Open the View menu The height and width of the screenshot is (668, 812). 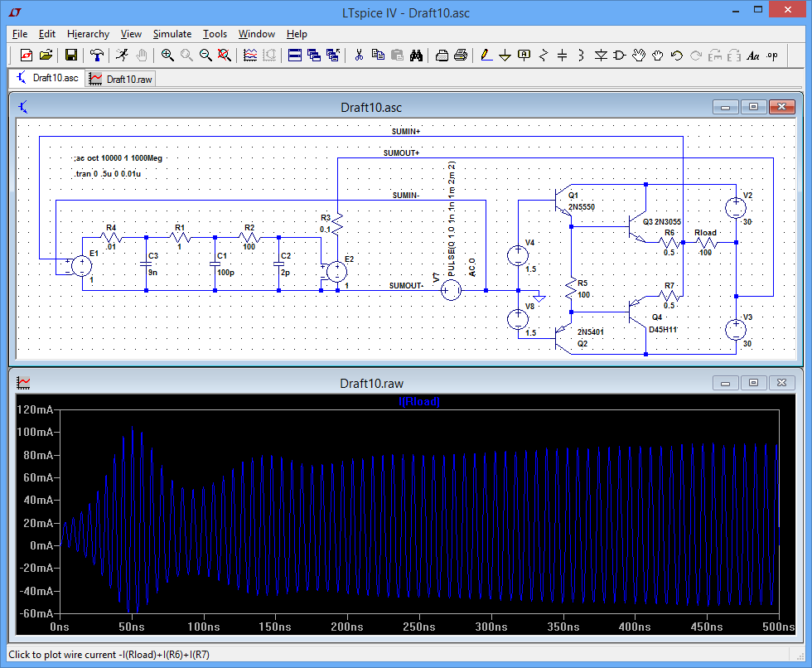[x=131, y=34]
